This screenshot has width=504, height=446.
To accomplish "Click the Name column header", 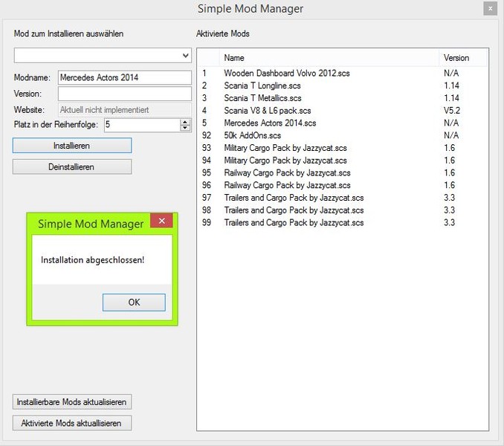I will click(329, 58).
